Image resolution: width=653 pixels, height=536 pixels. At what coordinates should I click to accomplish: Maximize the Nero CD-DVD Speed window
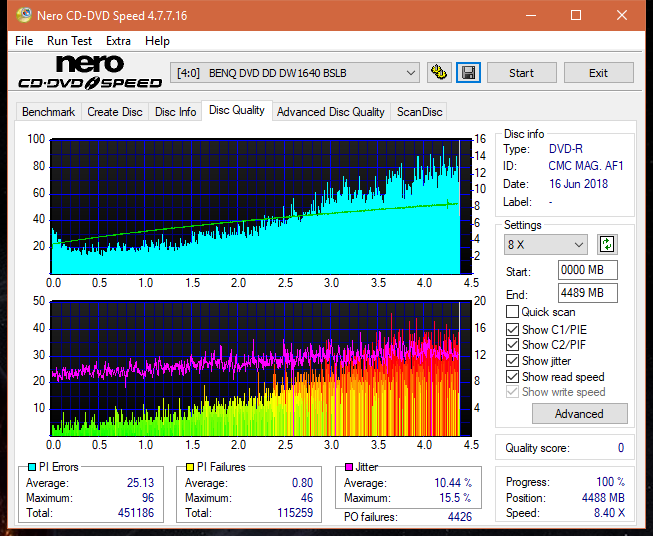click(576, 15)
